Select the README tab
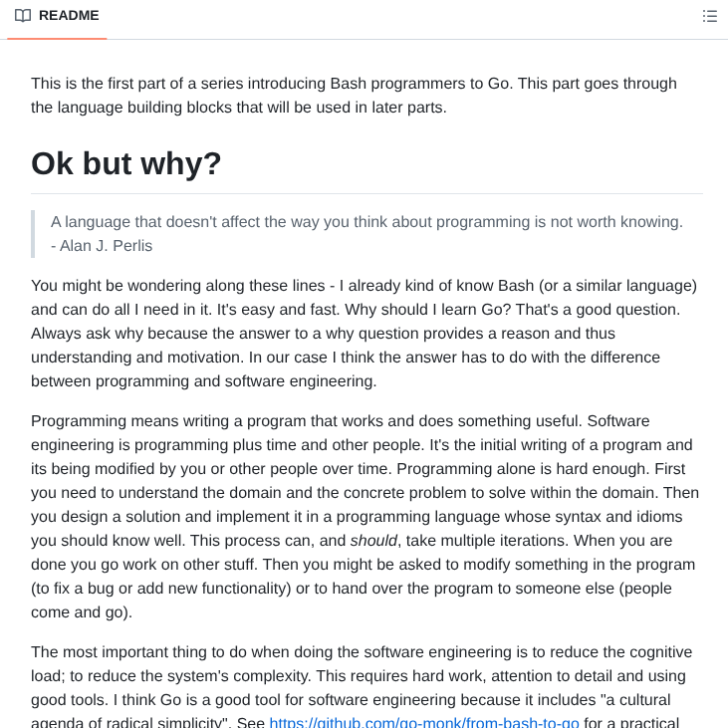The height and width of the screenshot is (728, 728). pos(68,16)
